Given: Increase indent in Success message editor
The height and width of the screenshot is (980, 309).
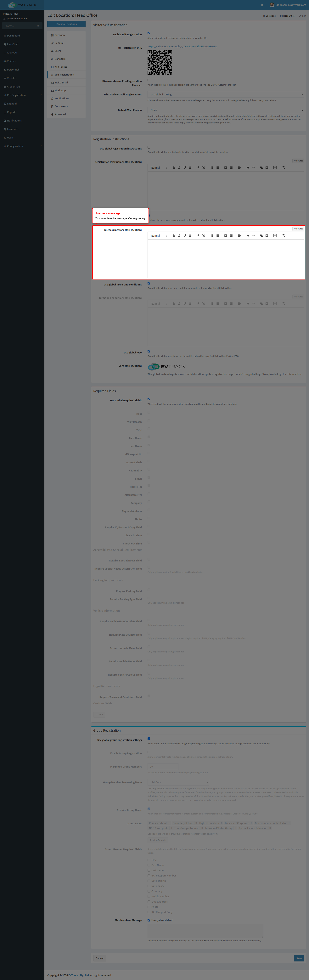Looking at the screenshot, I should 231,235.
